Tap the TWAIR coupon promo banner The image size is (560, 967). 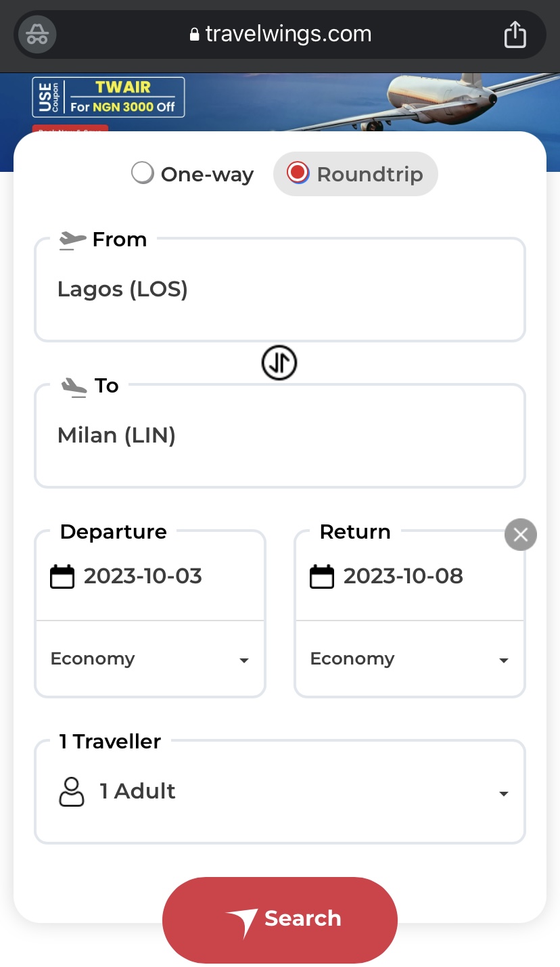(109, 97)
